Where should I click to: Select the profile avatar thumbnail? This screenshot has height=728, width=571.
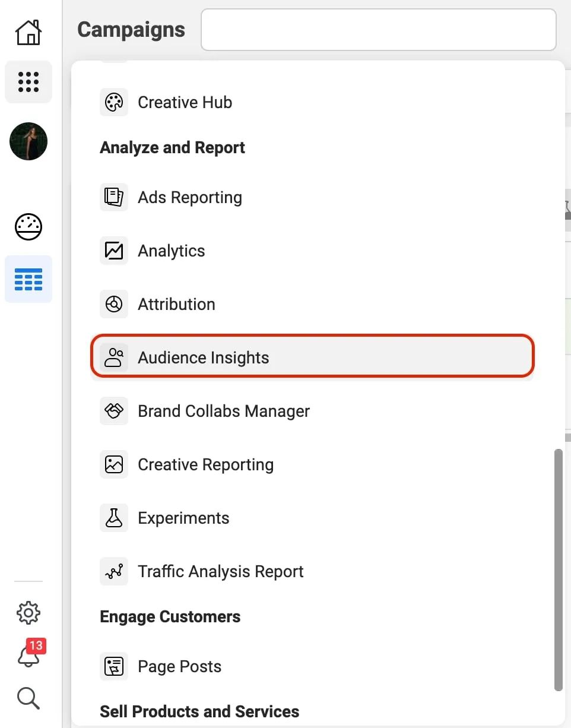pos(28,141)
